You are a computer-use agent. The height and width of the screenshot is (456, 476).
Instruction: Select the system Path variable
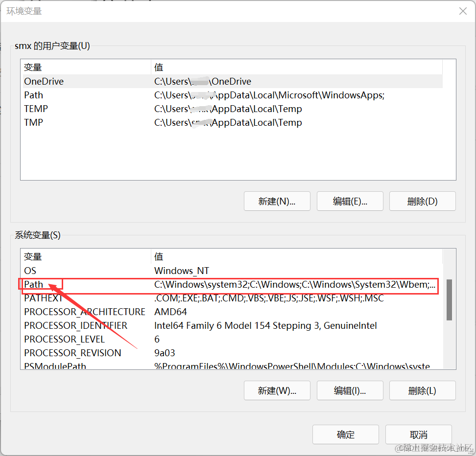pos(233,285)
